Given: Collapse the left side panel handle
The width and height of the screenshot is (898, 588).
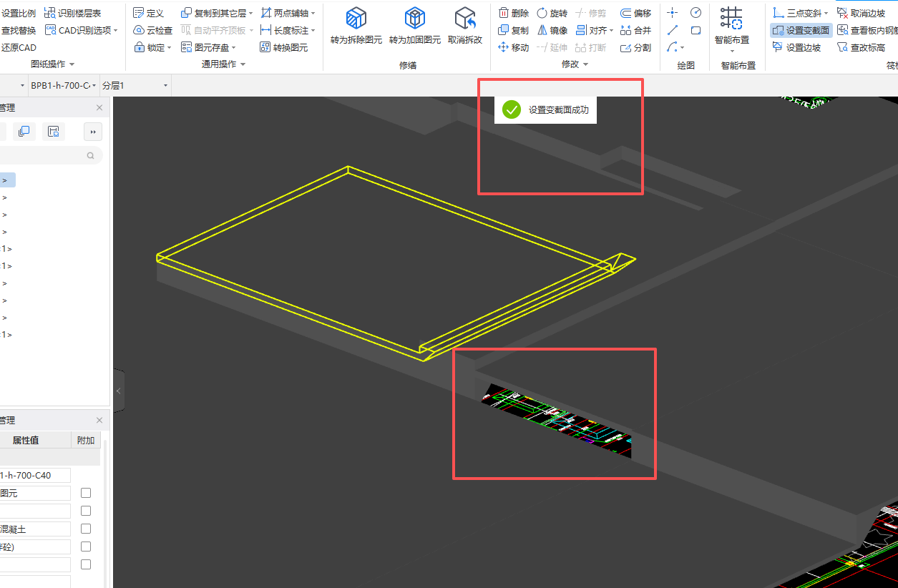Looking at the screenshot, I should click(119, 391).
